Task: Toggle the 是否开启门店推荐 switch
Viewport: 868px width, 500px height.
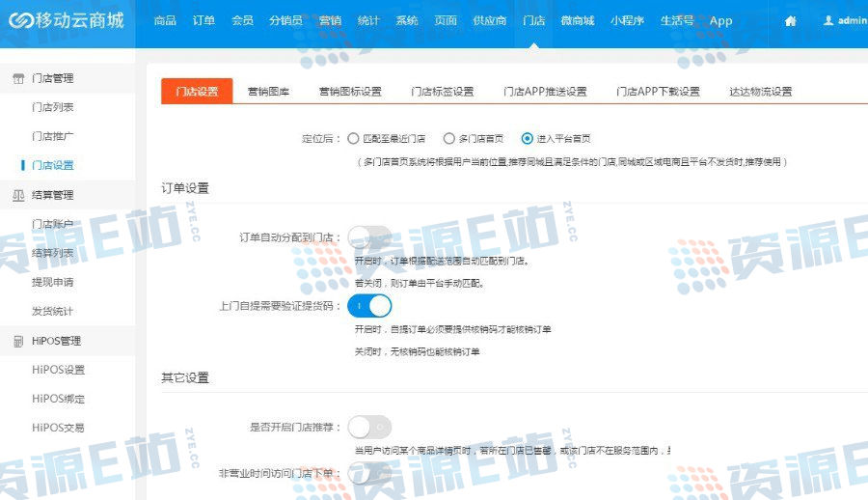Action: 369,427
